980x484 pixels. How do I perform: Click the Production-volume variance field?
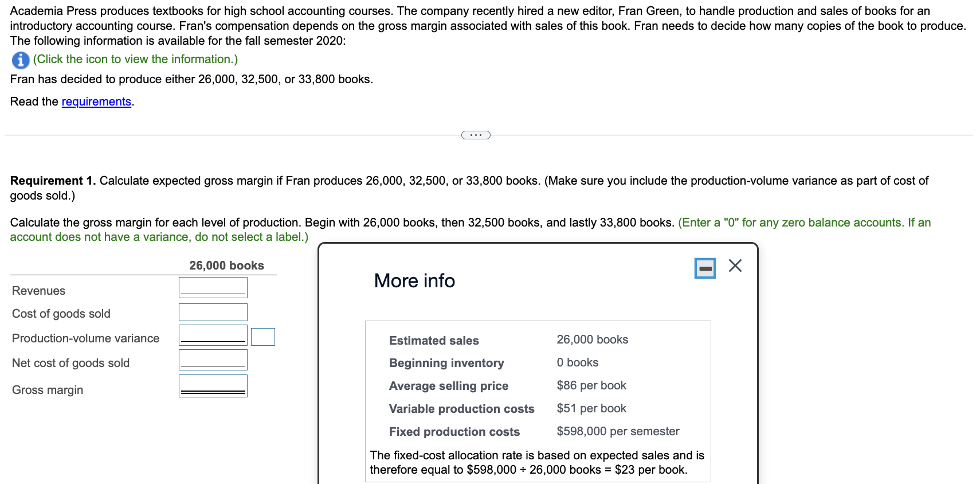[x=212, y=334]
